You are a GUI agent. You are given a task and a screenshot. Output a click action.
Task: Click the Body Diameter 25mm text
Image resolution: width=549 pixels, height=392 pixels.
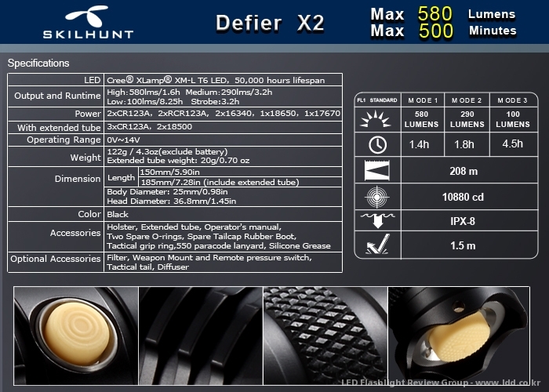tap(167, 192)
